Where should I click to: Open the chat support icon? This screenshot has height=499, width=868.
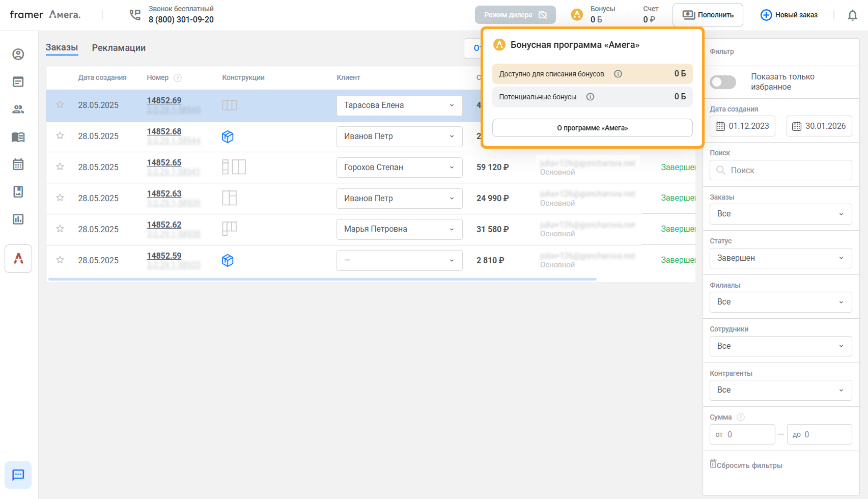[x=18, y=475]
